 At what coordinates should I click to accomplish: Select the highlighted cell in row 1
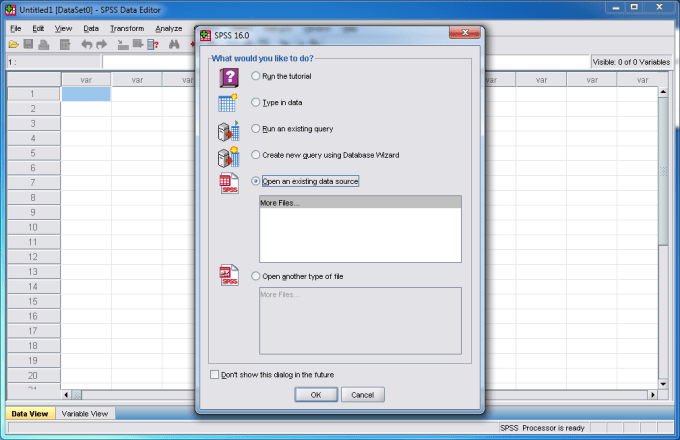point(86,94)
